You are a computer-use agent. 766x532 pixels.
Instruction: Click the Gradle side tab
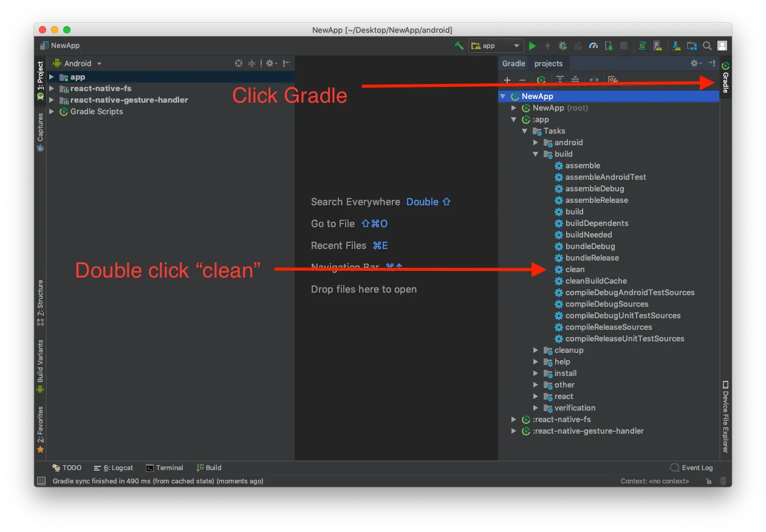[725, 77]
